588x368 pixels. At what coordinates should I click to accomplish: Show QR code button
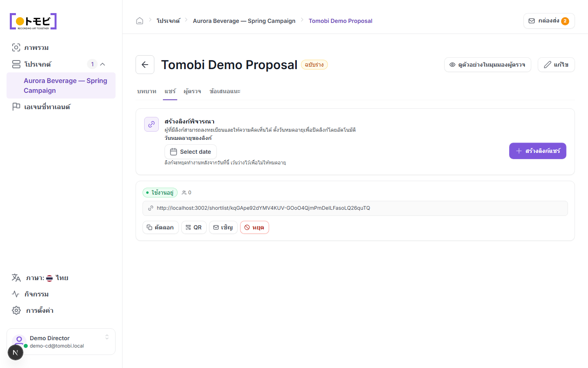point(194,227)
